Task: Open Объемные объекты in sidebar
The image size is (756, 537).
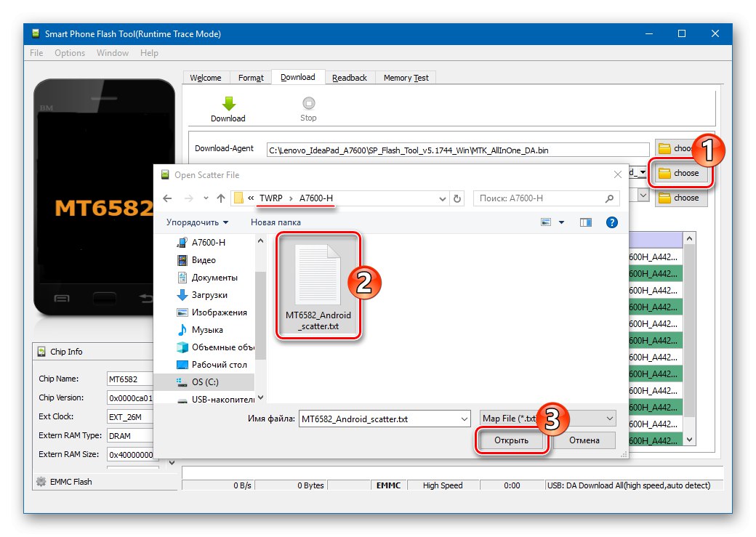Action: 215,347
